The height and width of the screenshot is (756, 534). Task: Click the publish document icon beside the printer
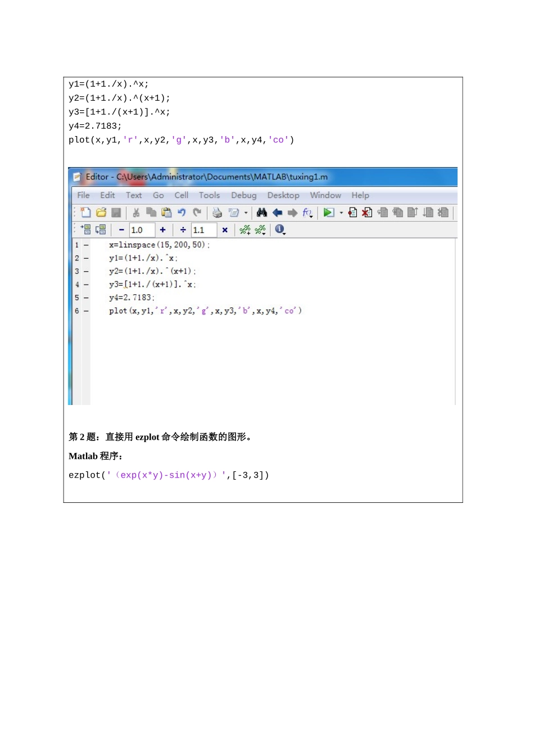[x=233, y=213]
